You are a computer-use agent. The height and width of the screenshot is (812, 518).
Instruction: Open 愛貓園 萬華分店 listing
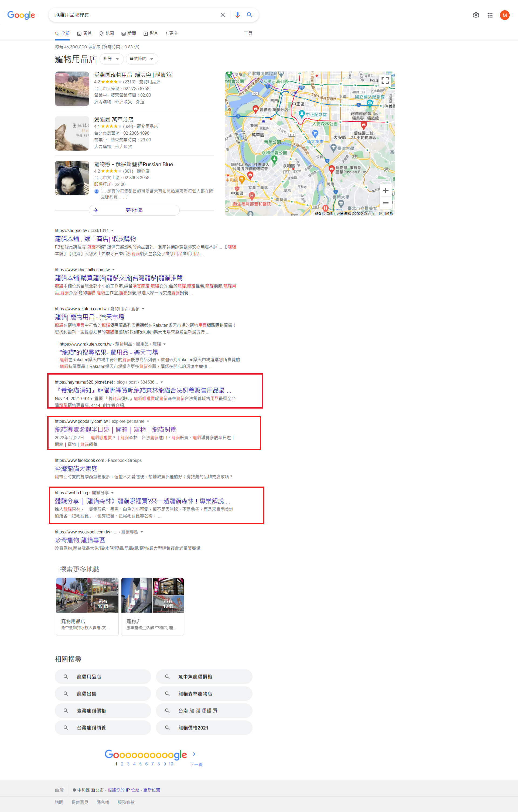tap(114, 119)
